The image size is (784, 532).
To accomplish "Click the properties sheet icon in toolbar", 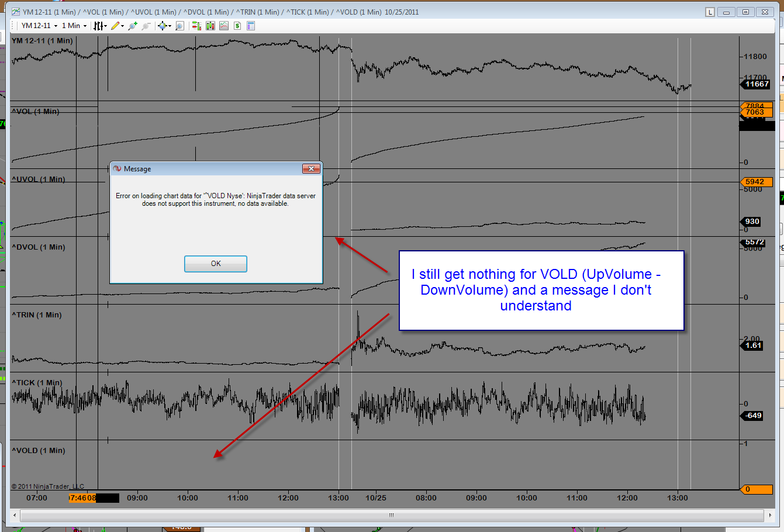I will (x=251, y=26).
